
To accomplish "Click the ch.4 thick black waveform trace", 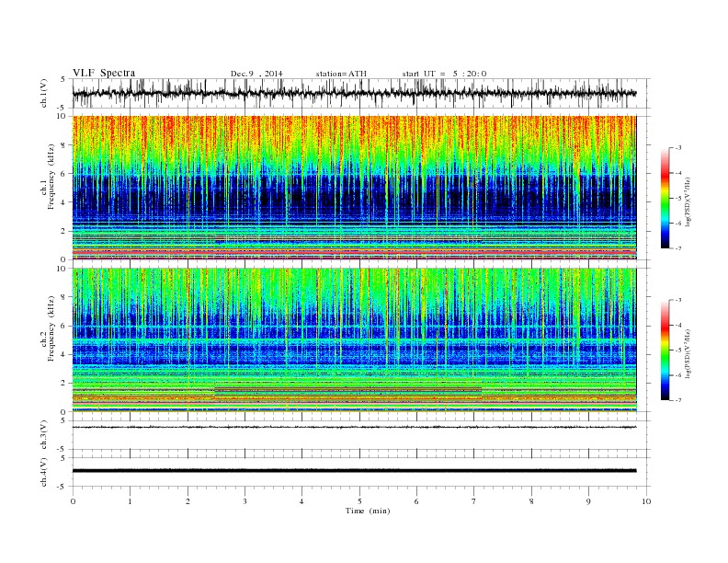I will [x=354, y=471].
